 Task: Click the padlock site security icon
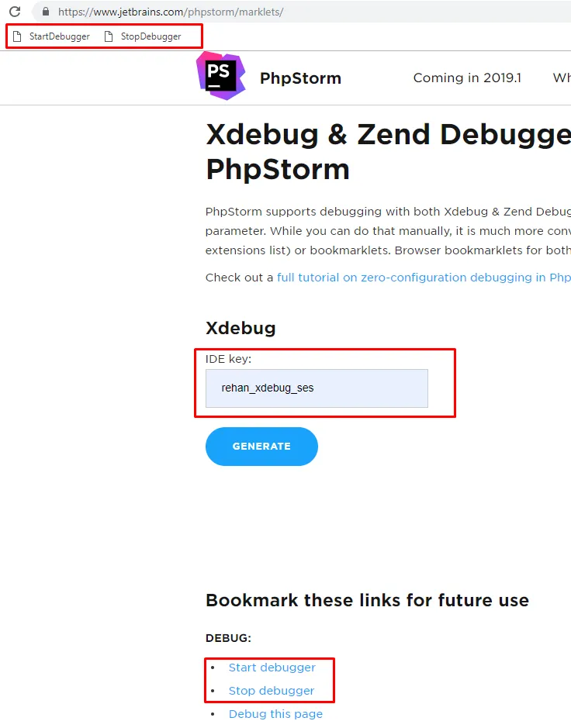click(x=45, y=12)
